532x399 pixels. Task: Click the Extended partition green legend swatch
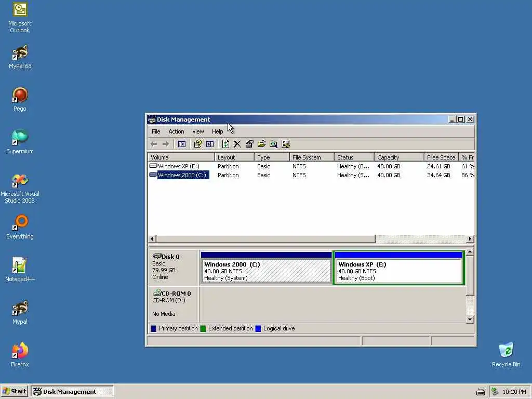point(203,328)
